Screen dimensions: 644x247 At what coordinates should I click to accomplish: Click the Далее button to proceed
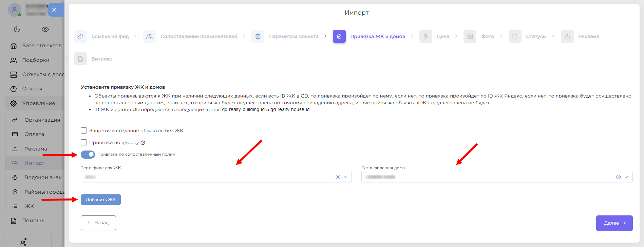click(x=614, y=223)
